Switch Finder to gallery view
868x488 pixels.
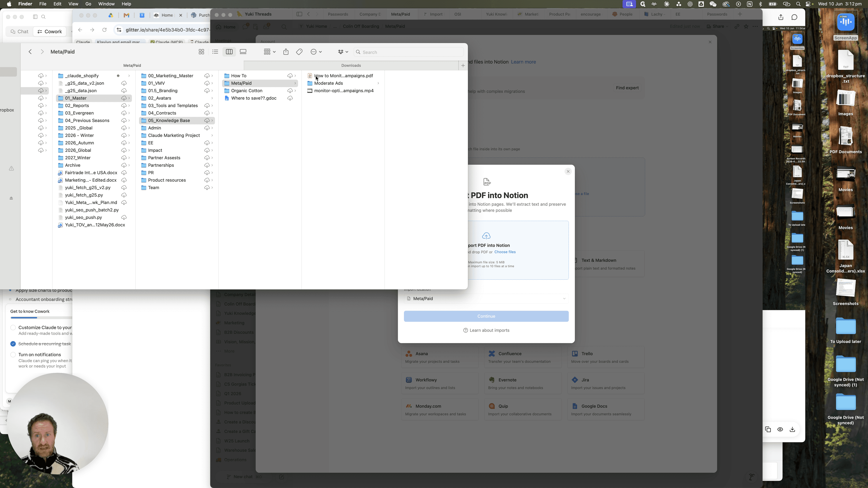coord(243,52)
